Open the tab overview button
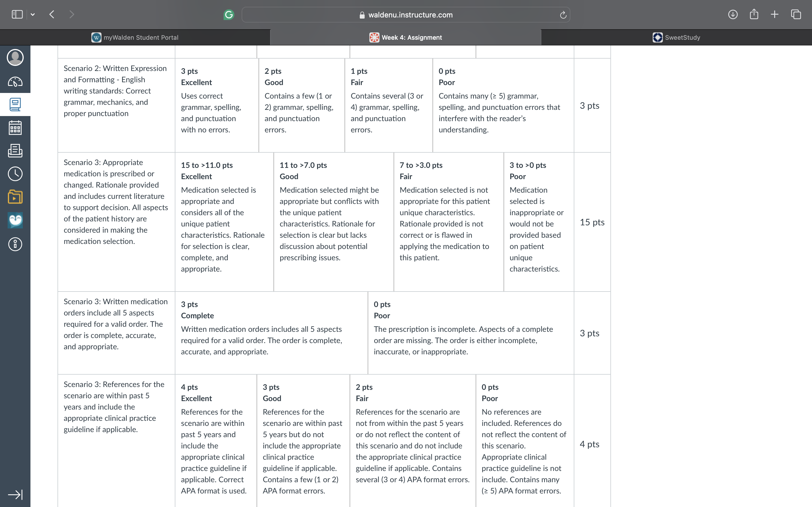 [796, 14]
